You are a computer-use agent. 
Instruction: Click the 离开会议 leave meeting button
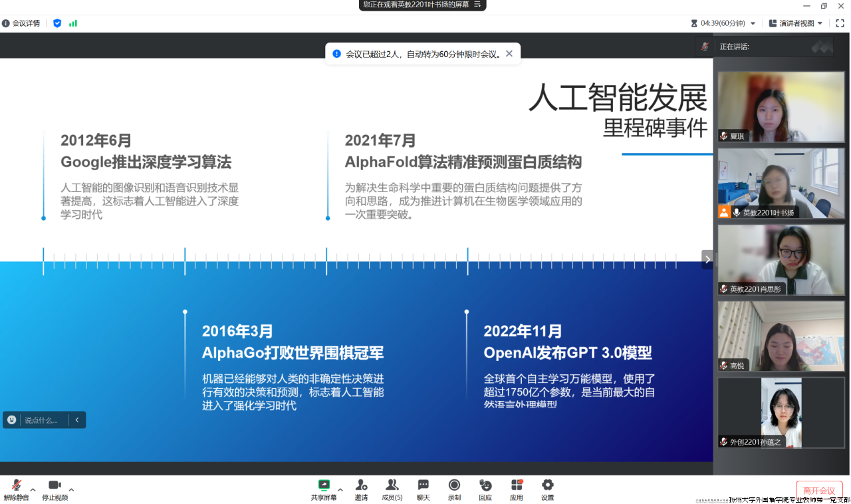818,491
